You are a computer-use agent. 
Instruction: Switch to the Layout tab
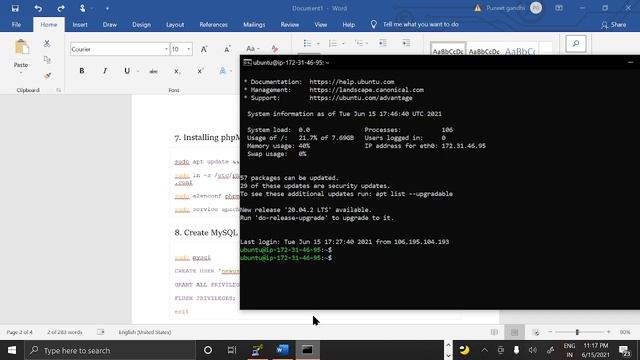(175, 24)
